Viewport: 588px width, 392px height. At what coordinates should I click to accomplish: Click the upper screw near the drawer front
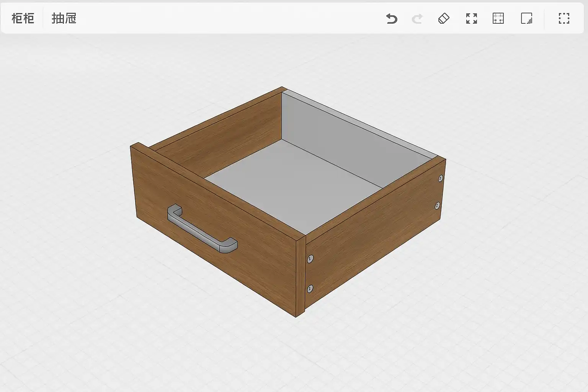pyautogui.click(x=310, y=259)
